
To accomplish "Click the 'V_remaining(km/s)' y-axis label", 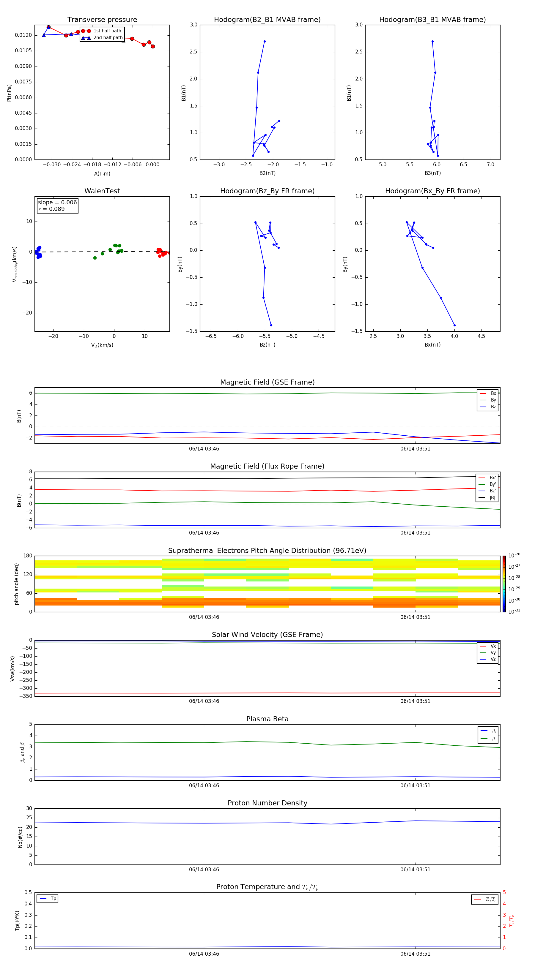I will pyautogui.click(x=15, y=264).
